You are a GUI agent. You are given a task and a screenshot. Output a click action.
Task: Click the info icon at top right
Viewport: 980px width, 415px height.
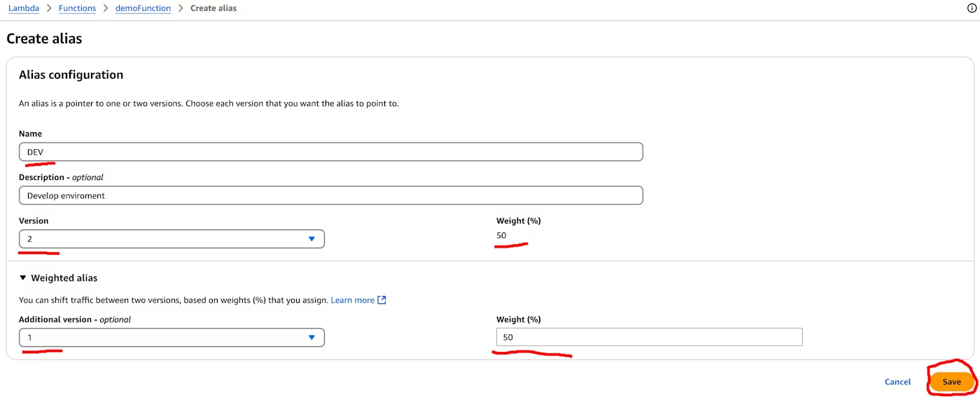[x=972, y=8]
